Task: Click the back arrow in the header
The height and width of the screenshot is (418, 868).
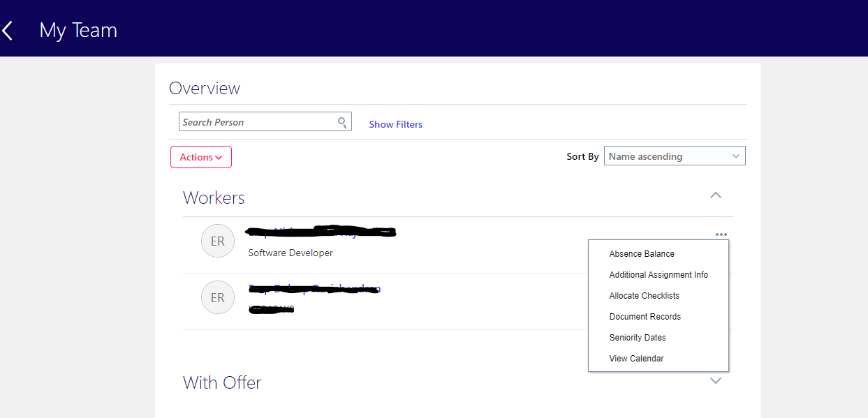Action: [x=8, y=30]
